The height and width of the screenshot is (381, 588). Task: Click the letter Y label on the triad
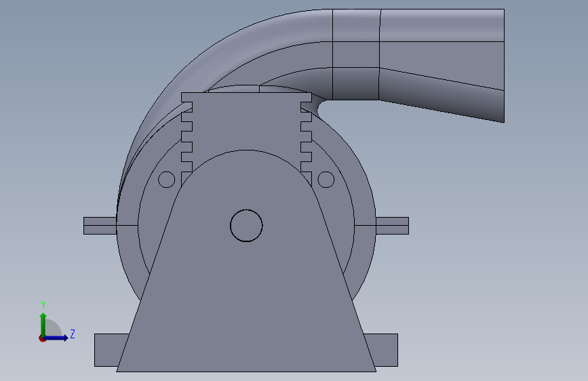43,305
